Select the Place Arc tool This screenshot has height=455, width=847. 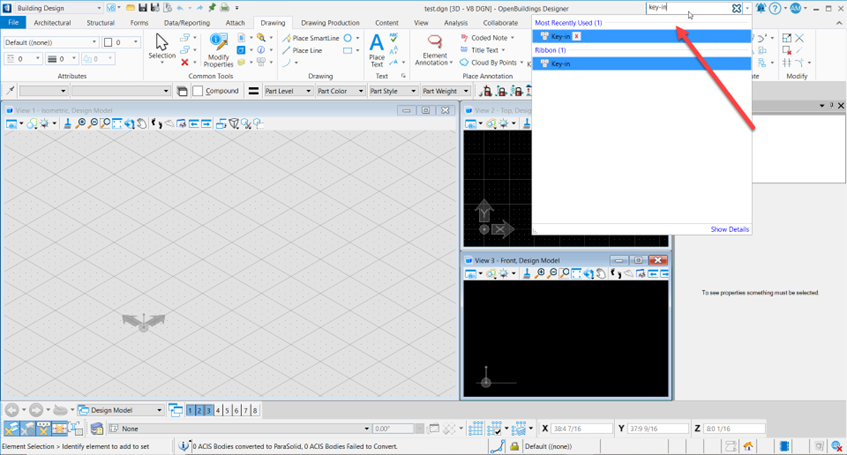point(286,63)
